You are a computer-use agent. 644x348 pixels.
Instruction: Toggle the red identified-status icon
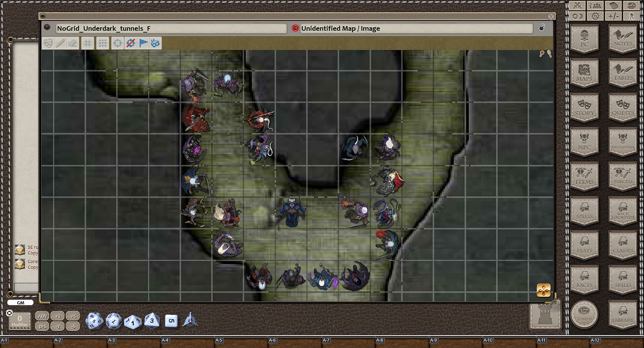pos(295,28)
